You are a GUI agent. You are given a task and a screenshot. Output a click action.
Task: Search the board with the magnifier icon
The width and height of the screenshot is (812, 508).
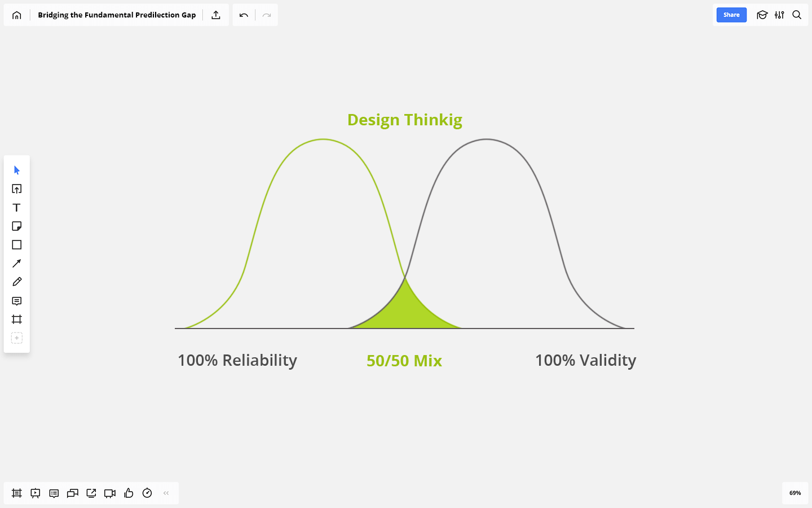click(797, 15)
